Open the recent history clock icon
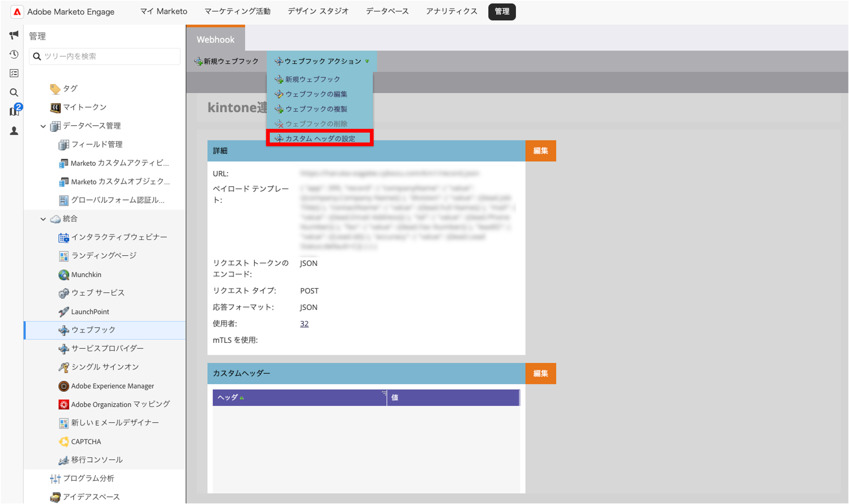849x504 pixels. coord(14,54)
